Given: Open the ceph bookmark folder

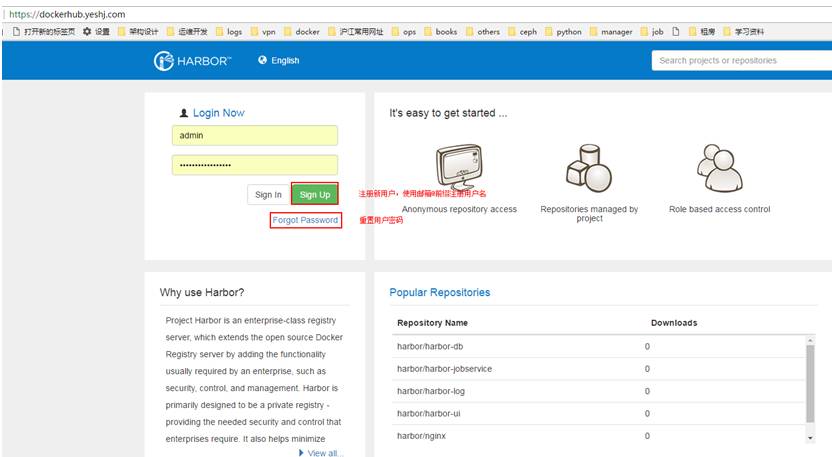Looking at the screenshot, I should (x=523, y=32).
